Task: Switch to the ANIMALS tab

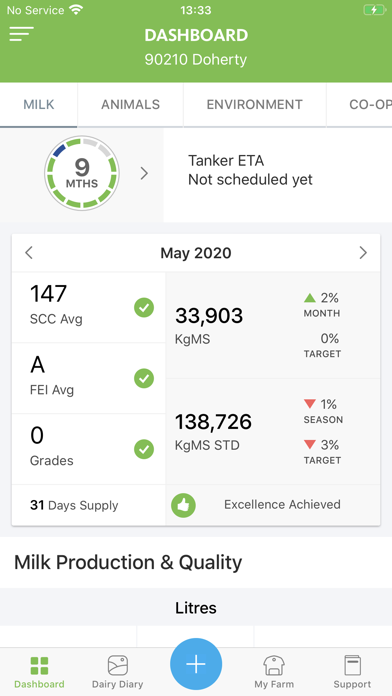Action: [x=131, y=105]
